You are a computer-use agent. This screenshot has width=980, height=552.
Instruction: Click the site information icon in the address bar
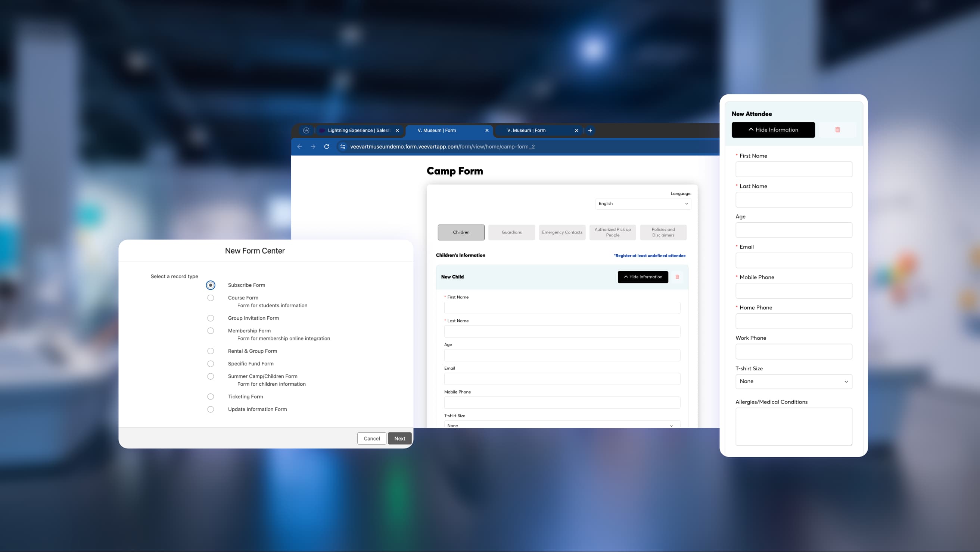tap(342, 146)
